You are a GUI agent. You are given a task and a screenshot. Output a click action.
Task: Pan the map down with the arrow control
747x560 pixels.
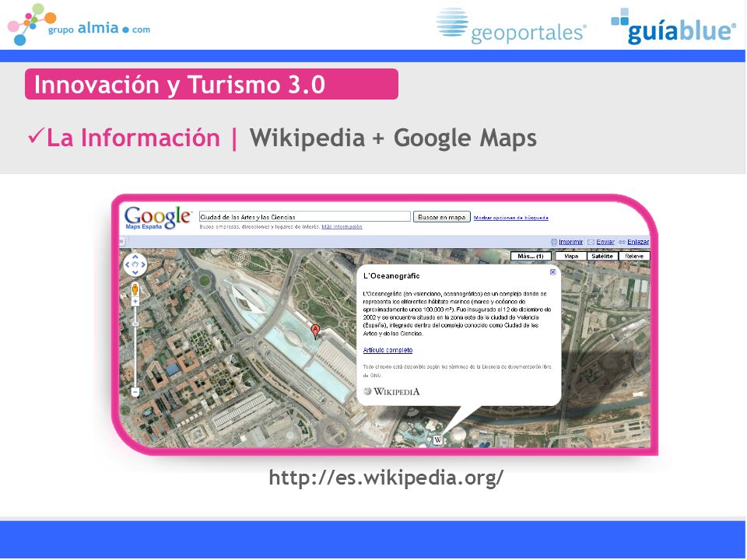135,272
